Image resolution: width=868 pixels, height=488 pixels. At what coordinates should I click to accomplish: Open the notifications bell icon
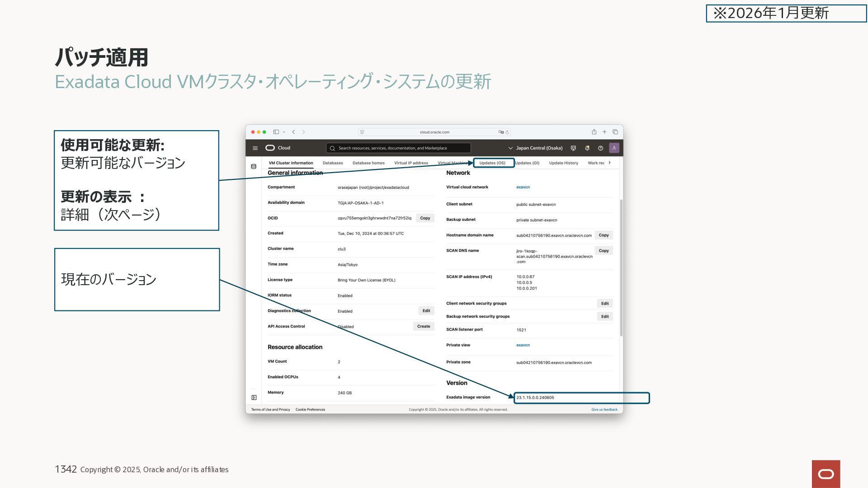587,148
